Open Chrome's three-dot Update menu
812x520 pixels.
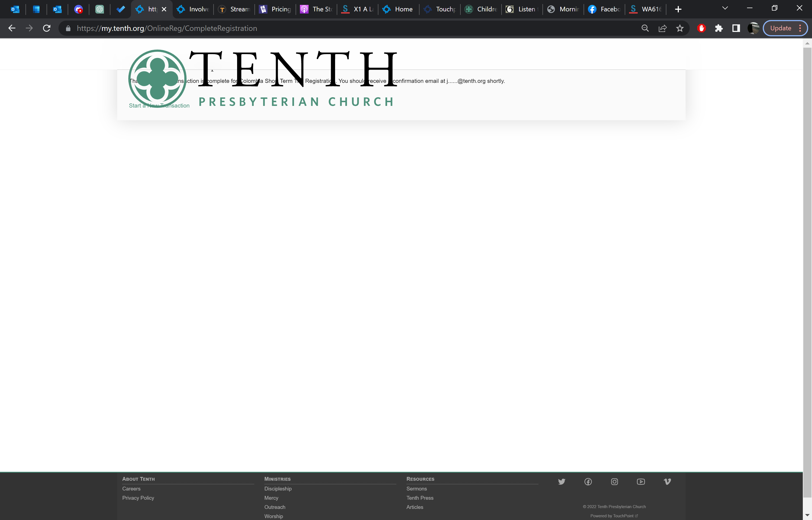(x=800, y=28)
